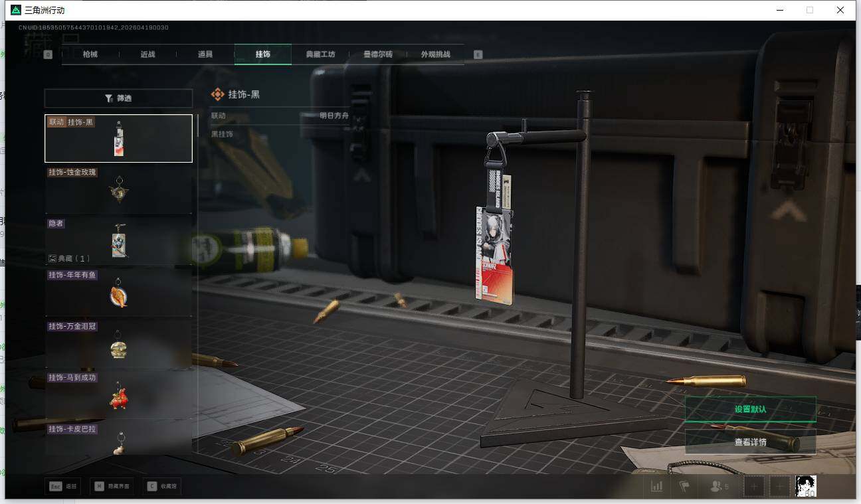Click the first plus squad slot
861x504 pixels.
(x=753, y=486)
